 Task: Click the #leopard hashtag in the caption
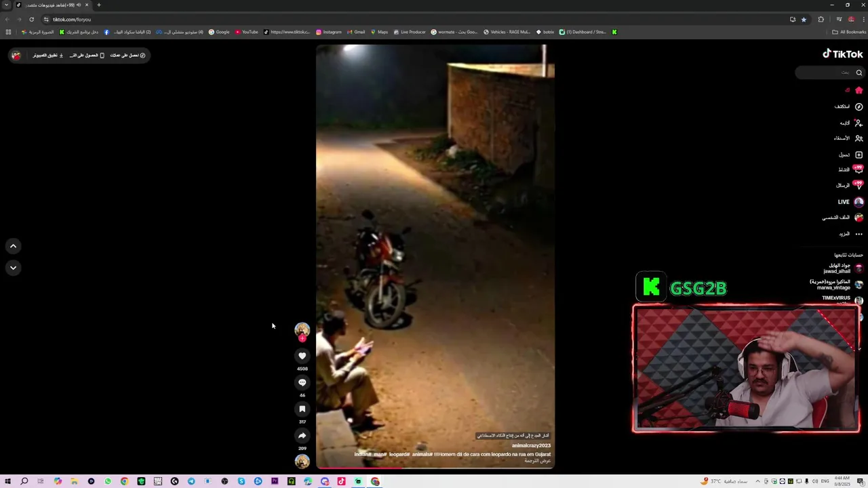point(399,454)
